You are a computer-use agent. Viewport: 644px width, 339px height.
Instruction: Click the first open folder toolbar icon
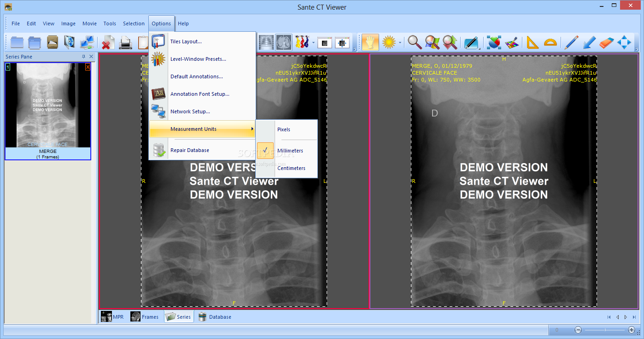click(17, 42)
